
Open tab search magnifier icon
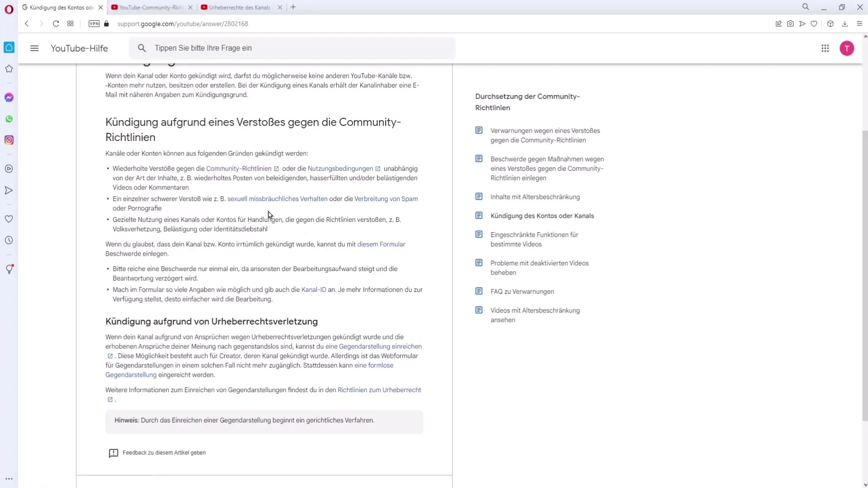[806, 7]
